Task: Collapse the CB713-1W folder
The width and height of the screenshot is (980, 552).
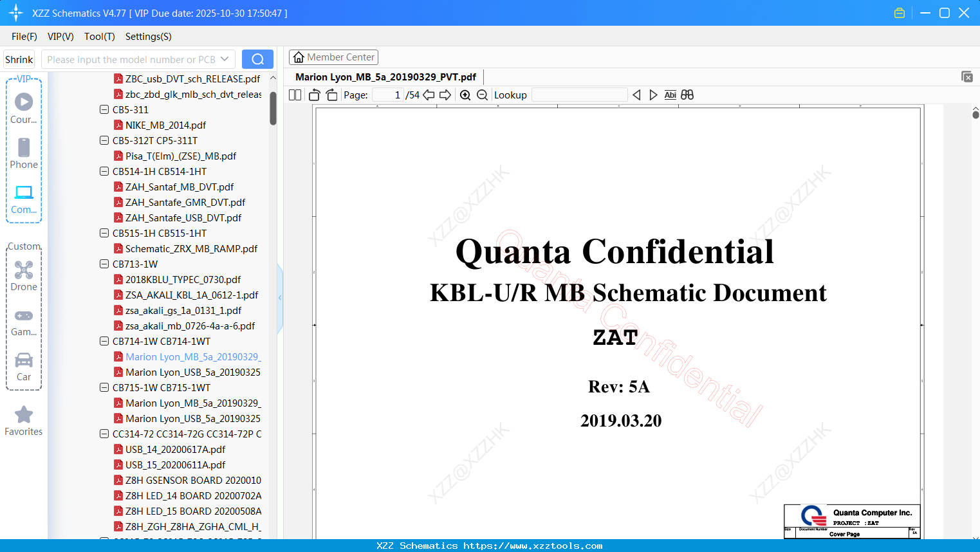Action: pos(104,264)
